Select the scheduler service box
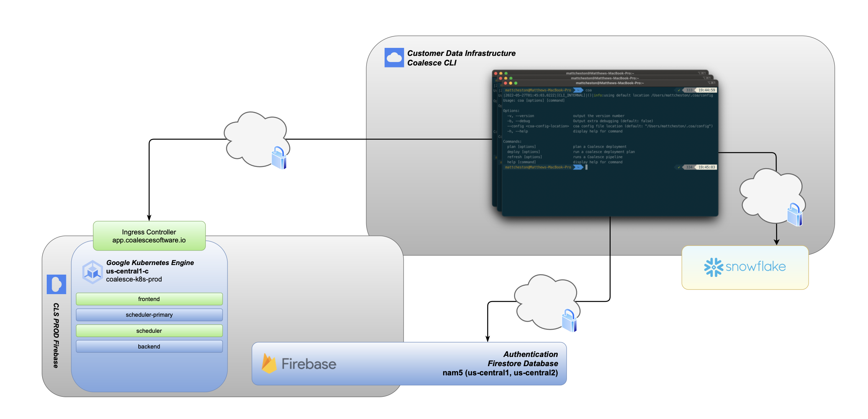 (149, 331)
